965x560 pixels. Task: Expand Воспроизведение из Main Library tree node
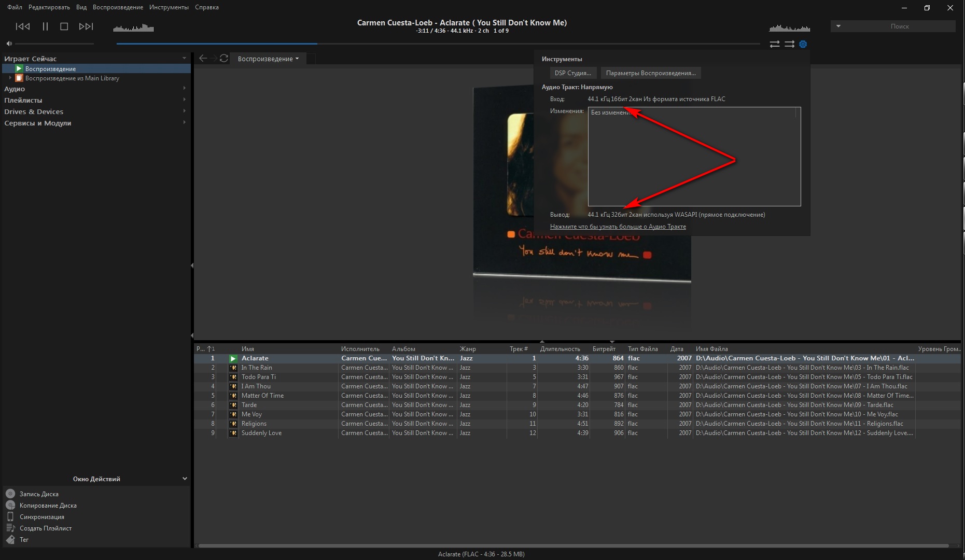10,78
